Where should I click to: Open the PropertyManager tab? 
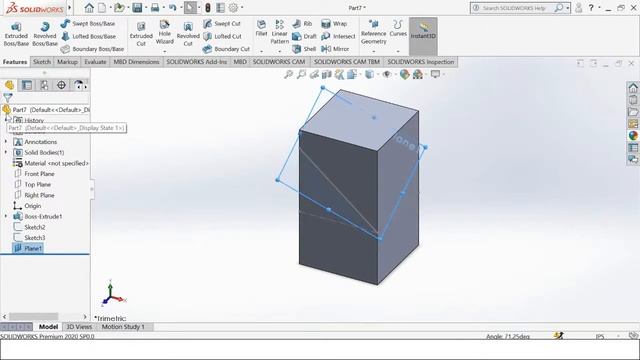point(27,85)
